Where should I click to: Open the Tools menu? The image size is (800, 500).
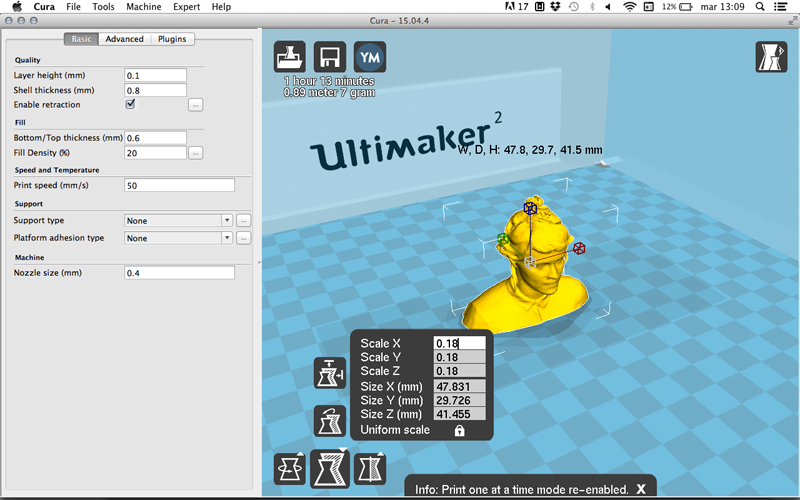pyautogui.click(x=103, y=7)
